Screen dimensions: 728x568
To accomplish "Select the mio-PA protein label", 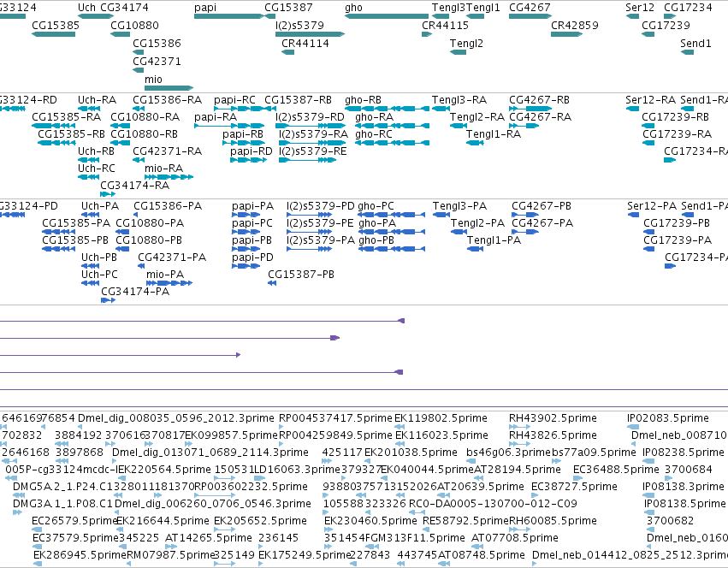I will [x=165, y=275].
